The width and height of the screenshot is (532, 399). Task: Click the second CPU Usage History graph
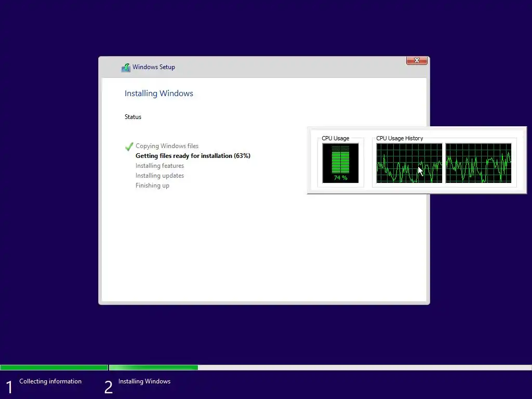(478, 163)
